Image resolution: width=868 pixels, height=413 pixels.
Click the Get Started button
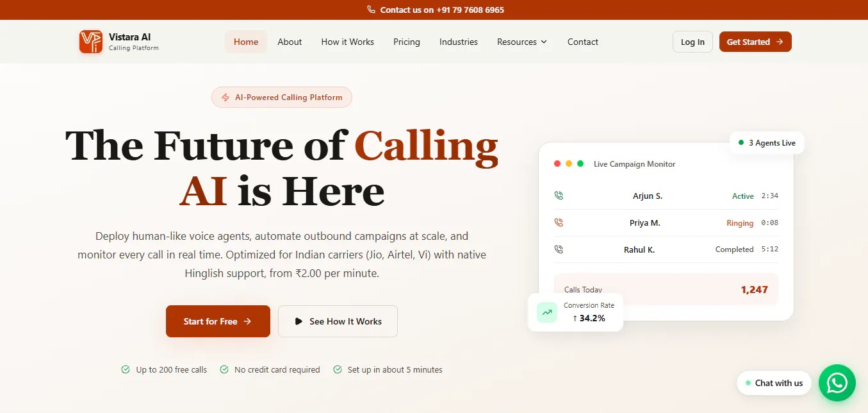click(x=755, y=42)
